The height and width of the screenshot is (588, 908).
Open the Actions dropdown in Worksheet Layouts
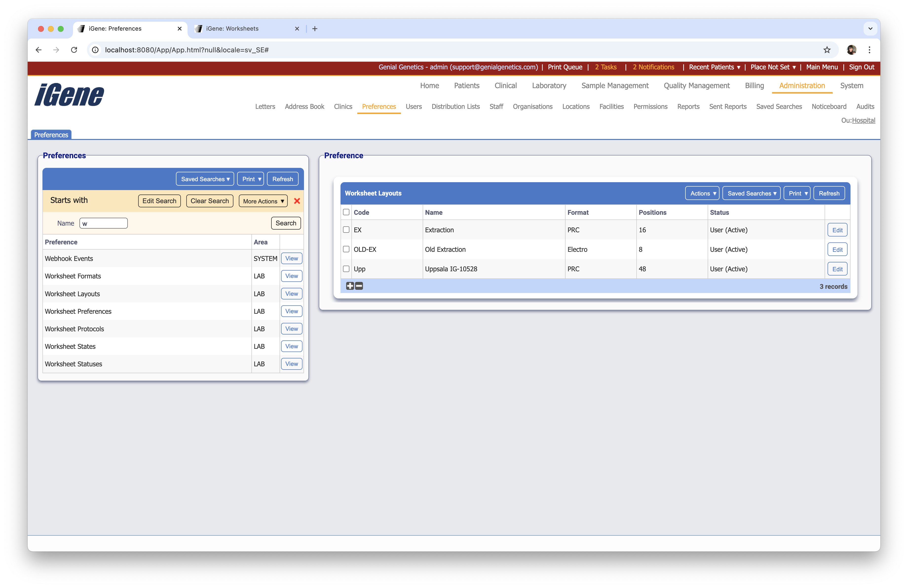pos(702,194)
